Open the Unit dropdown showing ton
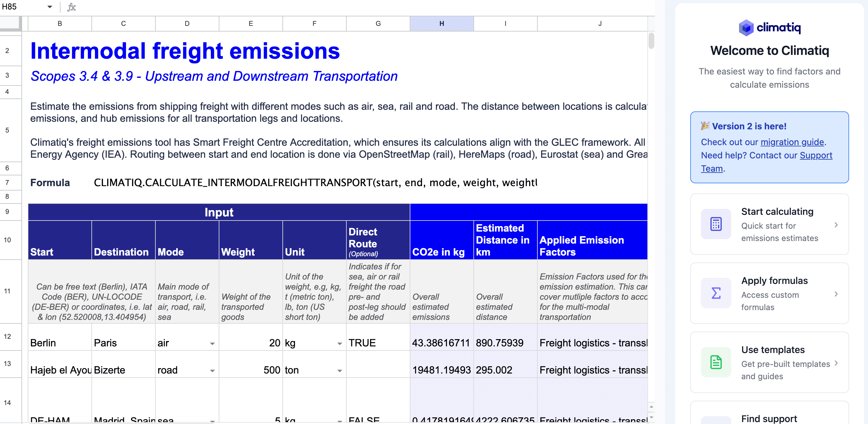This screenshot has height=424, width=868. [340, 371]
